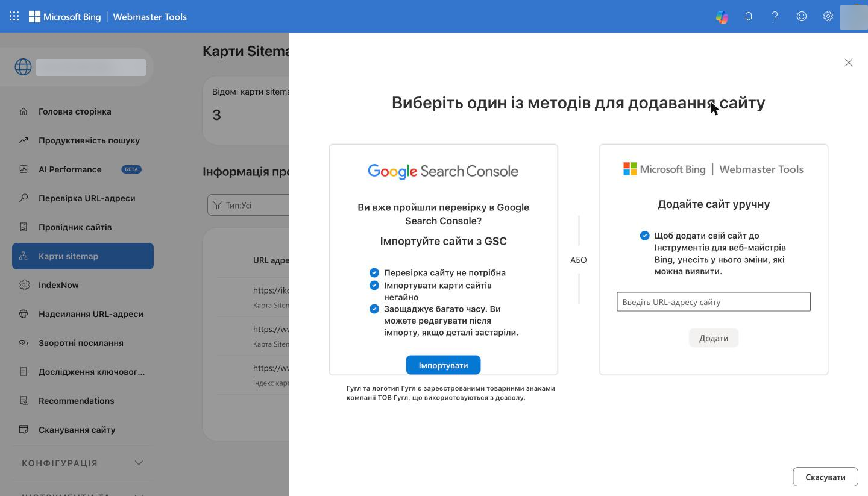Image resolution: width=868 pixels, height=496 pixels.
Task: Click the BETA badge next to AI Performance
Action: [131, 169]
